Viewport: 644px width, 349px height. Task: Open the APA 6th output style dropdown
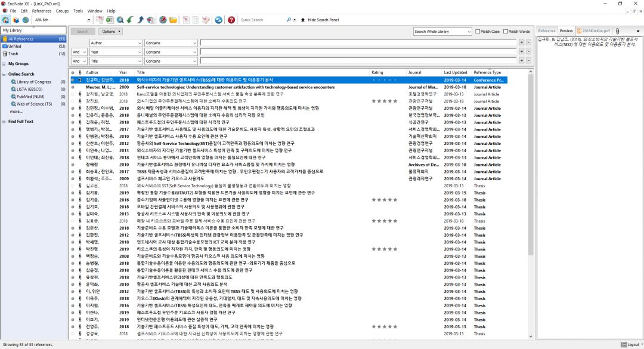(x=89, y=20)
